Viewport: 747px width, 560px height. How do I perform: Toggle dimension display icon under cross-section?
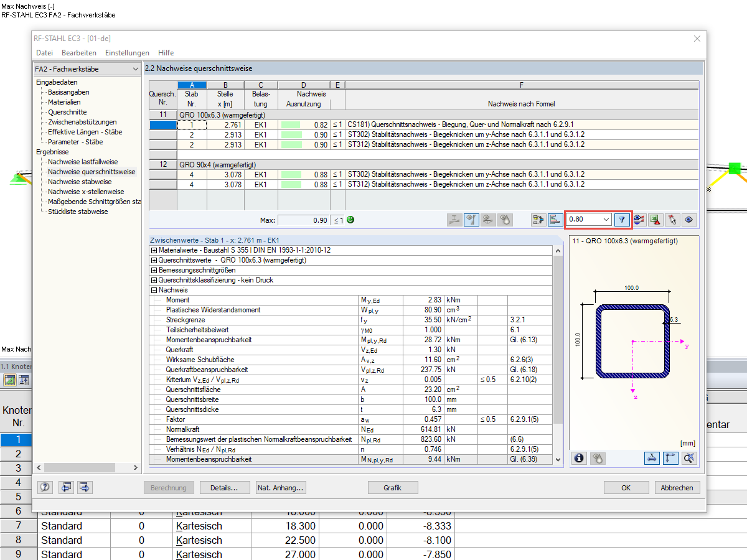[651, 458]
